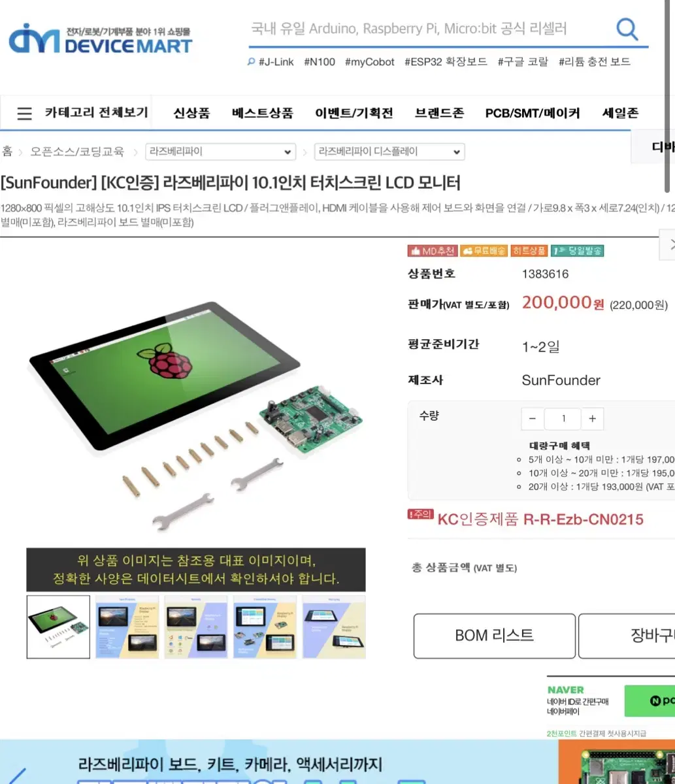Click the search magnifier icon
The image size is (675, 784).
point(627,29)
